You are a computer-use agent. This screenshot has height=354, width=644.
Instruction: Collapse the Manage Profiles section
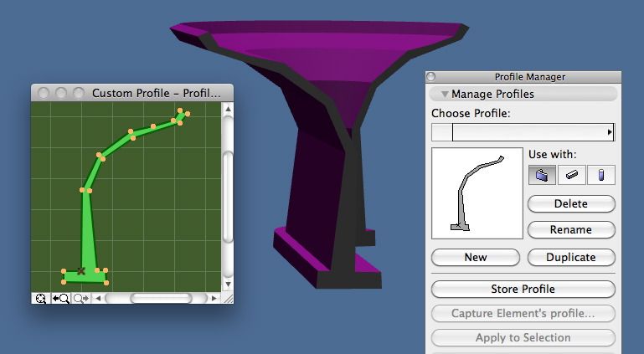point(445,94)
